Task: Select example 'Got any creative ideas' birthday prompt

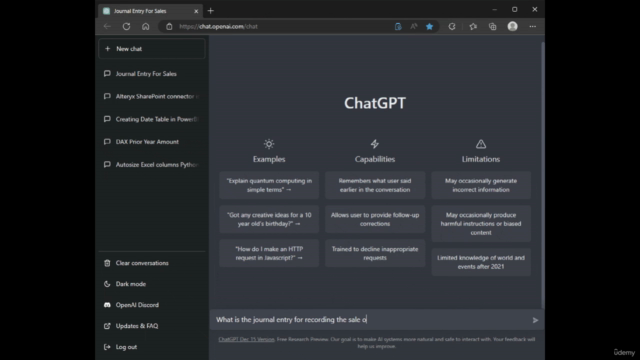Action: click(x=269, y=219)
